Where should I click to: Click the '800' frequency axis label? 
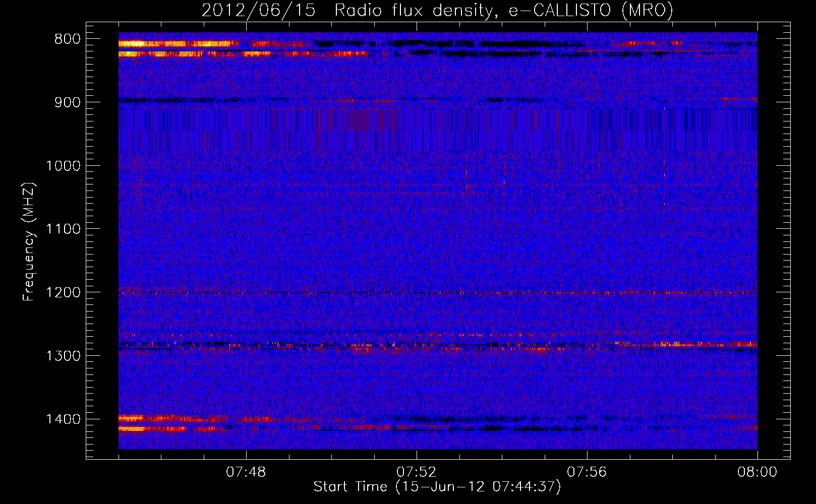pyautogui.click(x=67, y=39)
